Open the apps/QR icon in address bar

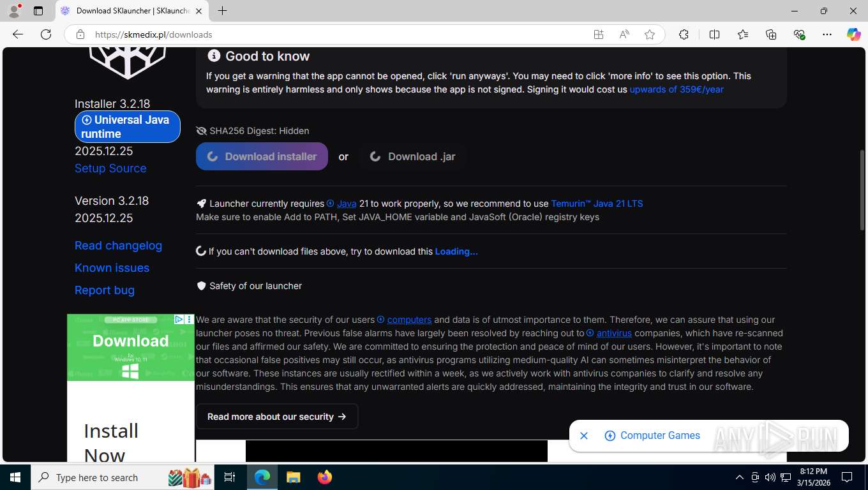[599, 34]
